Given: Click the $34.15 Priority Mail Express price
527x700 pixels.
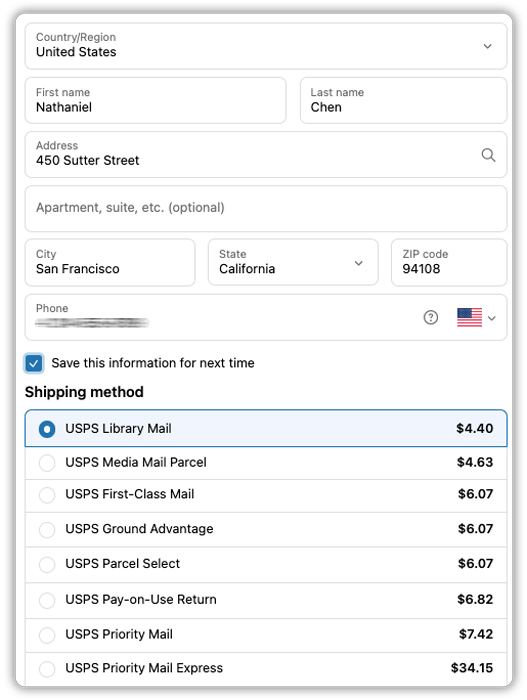Looking at the screenshot, I should point(472,668).
